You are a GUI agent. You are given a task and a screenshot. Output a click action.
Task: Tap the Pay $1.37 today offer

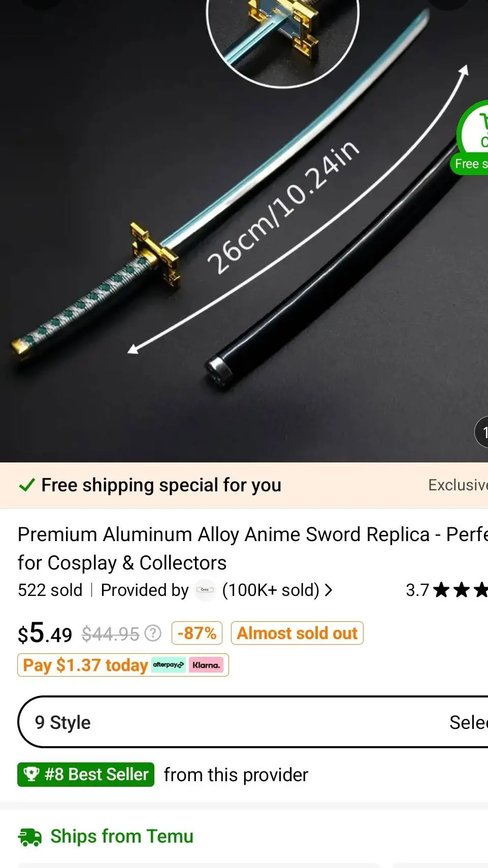point(85,665)
